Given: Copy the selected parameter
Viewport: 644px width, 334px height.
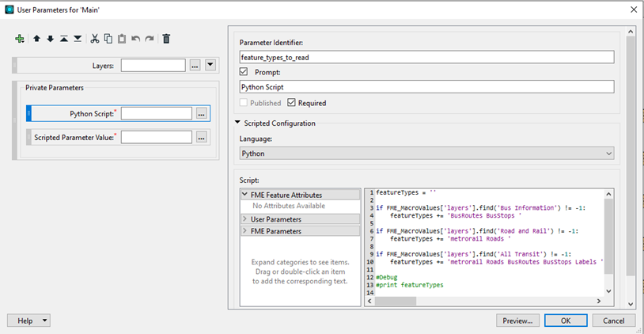Looking at the screenshot, I should pos(108,38).
